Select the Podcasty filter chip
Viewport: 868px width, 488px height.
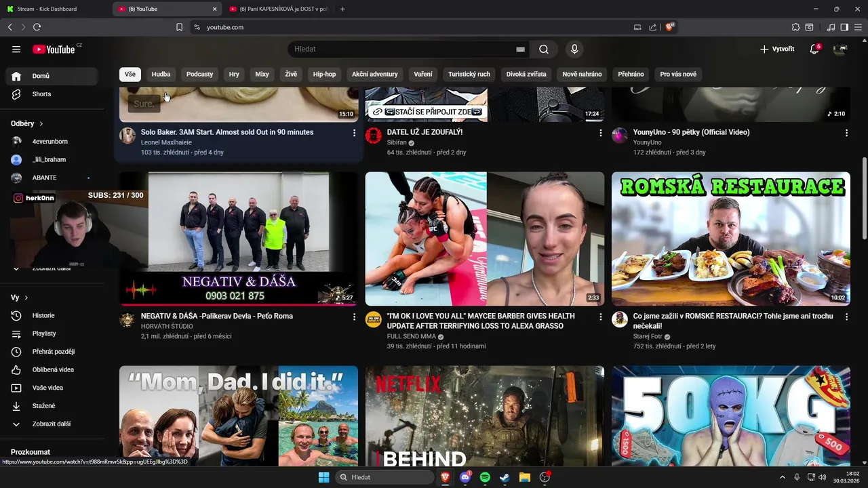(199, 75)
